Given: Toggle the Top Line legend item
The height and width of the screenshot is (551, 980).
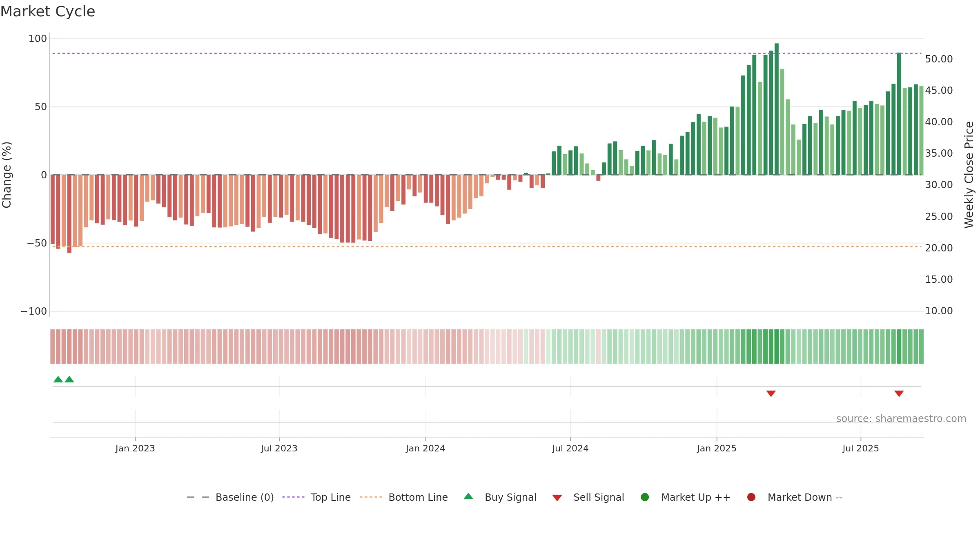Looking at the screenshot, I should point(316,497).
